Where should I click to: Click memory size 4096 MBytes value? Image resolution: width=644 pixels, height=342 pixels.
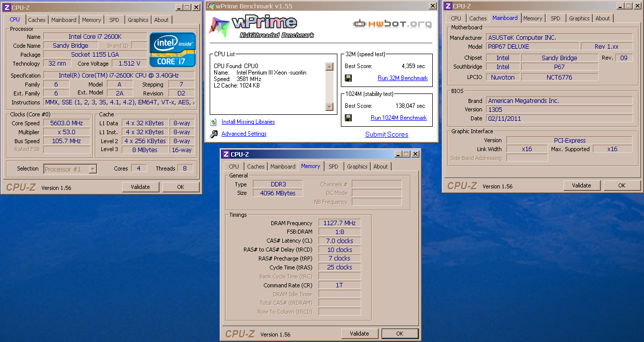(x=278, y=193)
